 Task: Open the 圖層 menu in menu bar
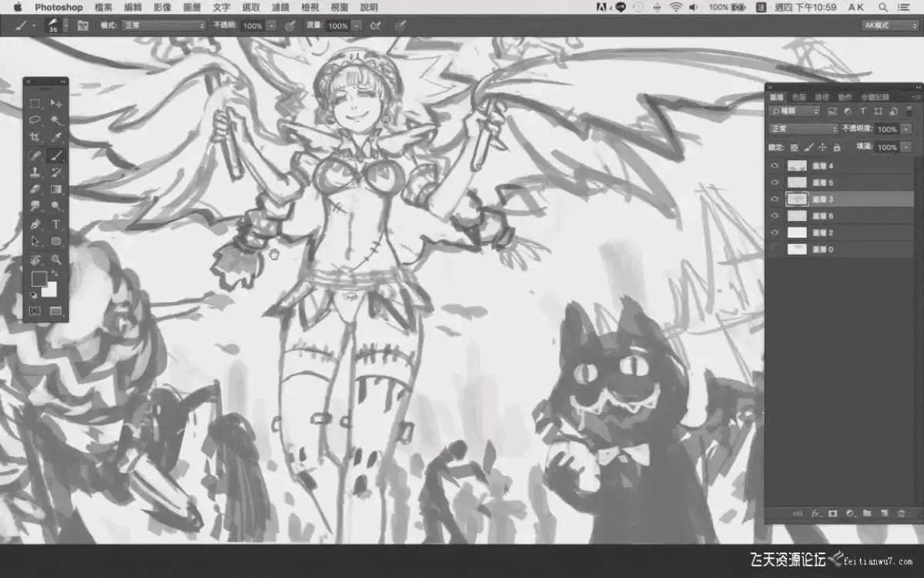(192, 7)
